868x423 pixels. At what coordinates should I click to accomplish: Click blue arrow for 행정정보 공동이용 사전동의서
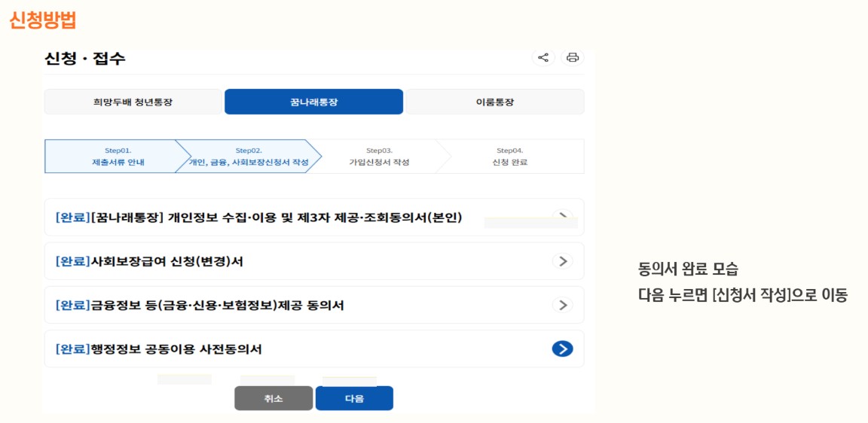[x=562, y=349]
